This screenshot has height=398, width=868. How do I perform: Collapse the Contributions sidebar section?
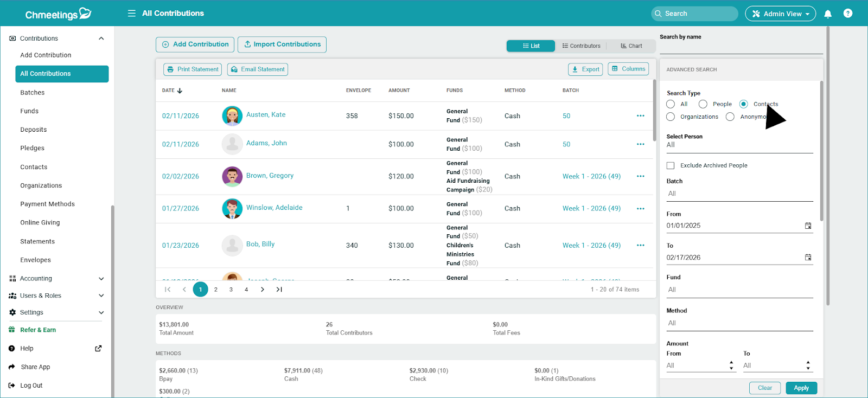coord(101,38)
